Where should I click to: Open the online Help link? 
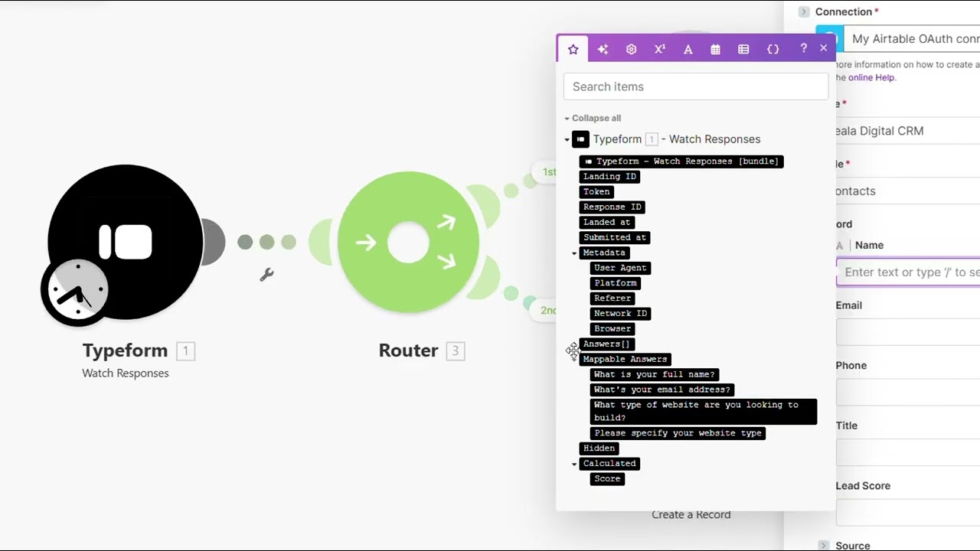pos(871,77)
